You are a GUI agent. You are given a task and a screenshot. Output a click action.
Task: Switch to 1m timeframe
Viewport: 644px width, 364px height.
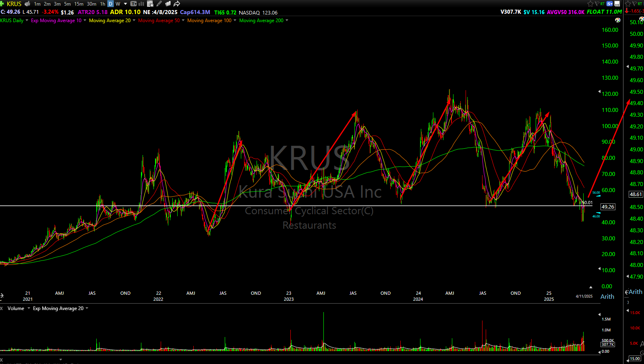37,4
